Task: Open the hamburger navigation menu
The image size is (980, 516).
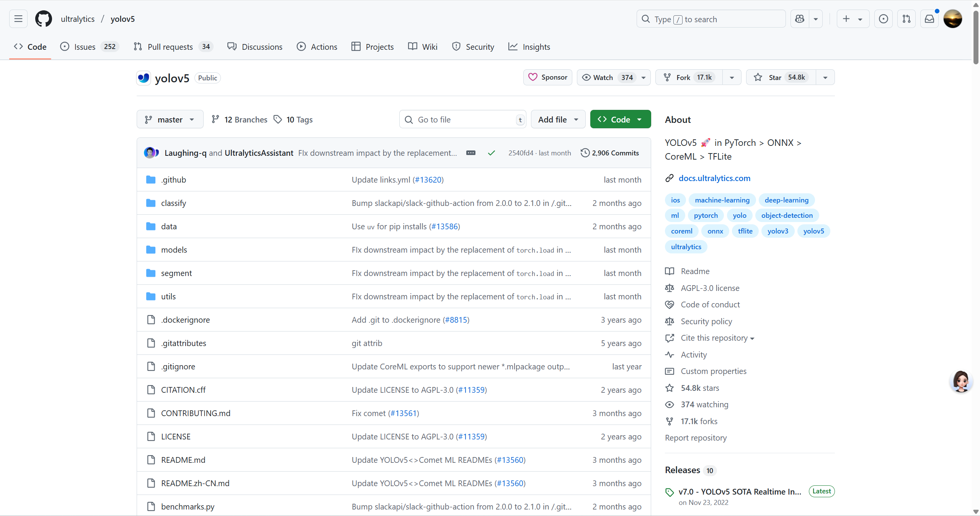Action: 18,19
